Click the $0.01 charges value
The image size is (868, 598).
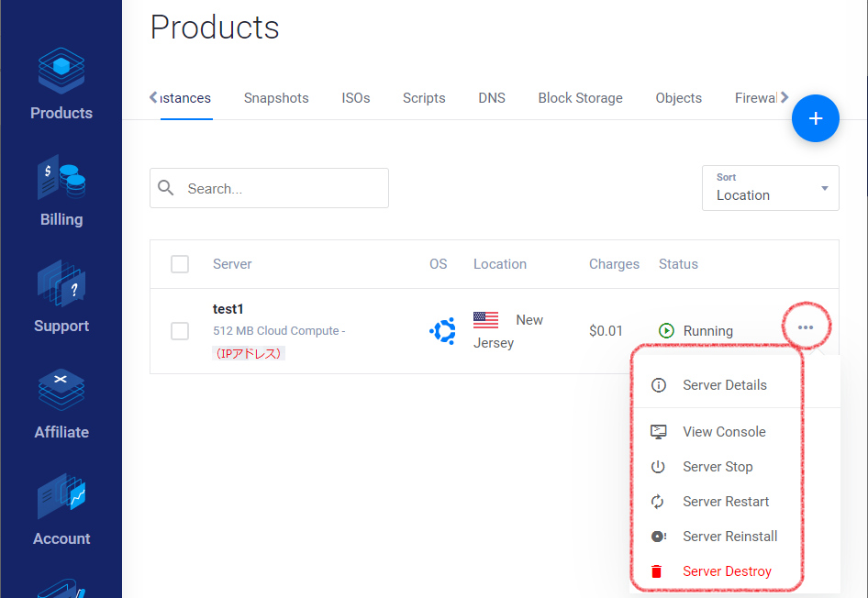[606, 331]
